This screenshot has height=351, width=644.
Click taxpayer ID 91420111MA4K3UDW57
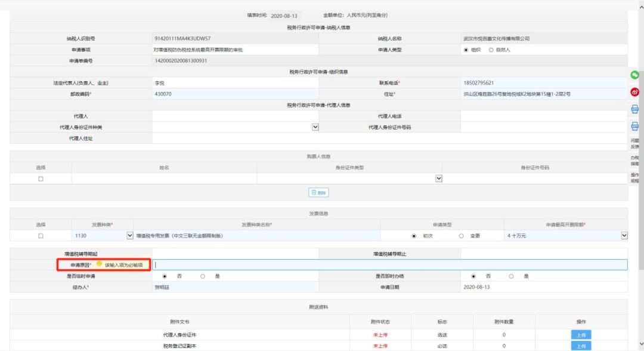point(183,39)
